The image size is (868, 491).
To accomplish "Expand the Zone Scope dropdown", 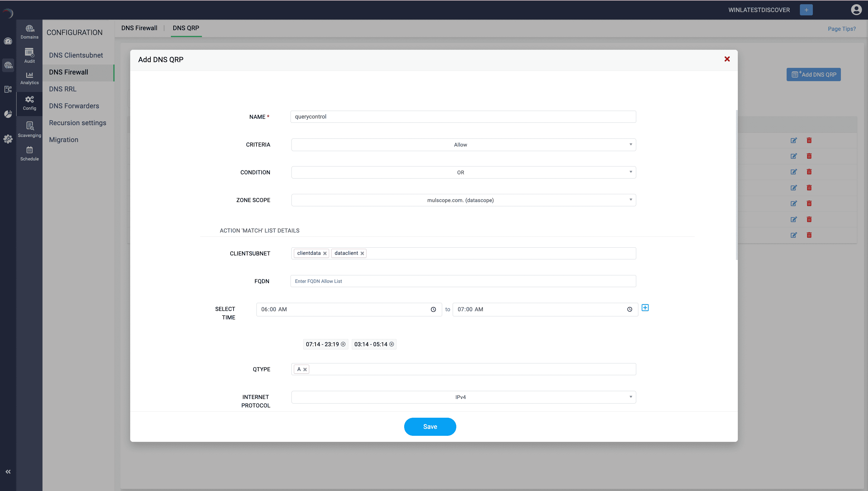I will tap(463, 200).
